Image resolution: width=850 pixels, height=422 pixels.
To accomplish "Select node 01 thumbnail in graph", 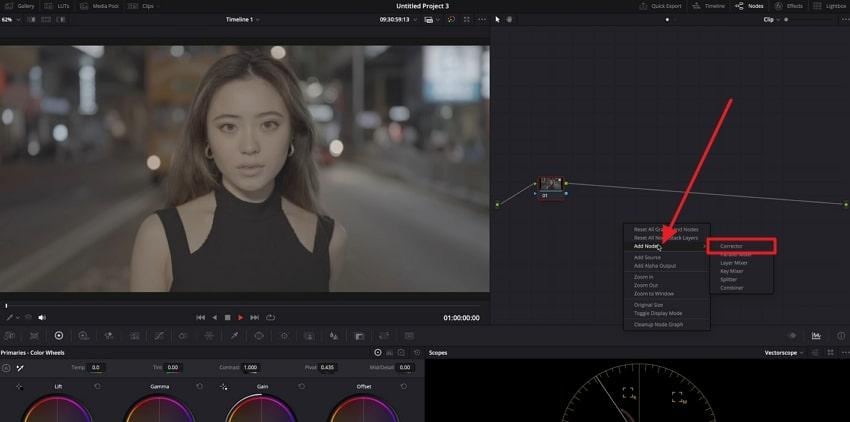I will [x=551, y=184].
